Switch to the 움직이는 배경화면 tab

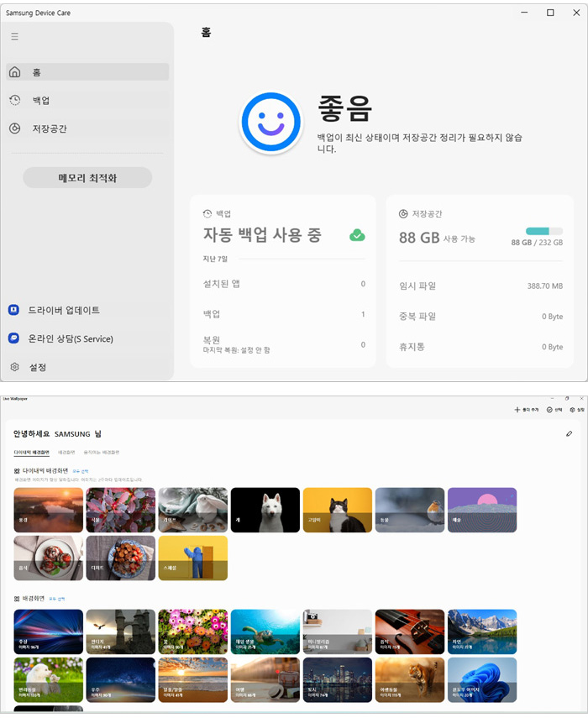(x=101, y=453)
